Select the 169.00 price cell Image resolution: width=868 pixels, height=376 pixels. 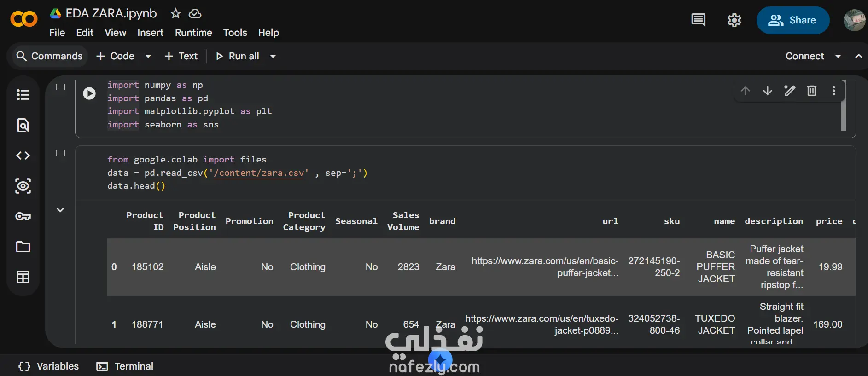(x=828, y=324)
